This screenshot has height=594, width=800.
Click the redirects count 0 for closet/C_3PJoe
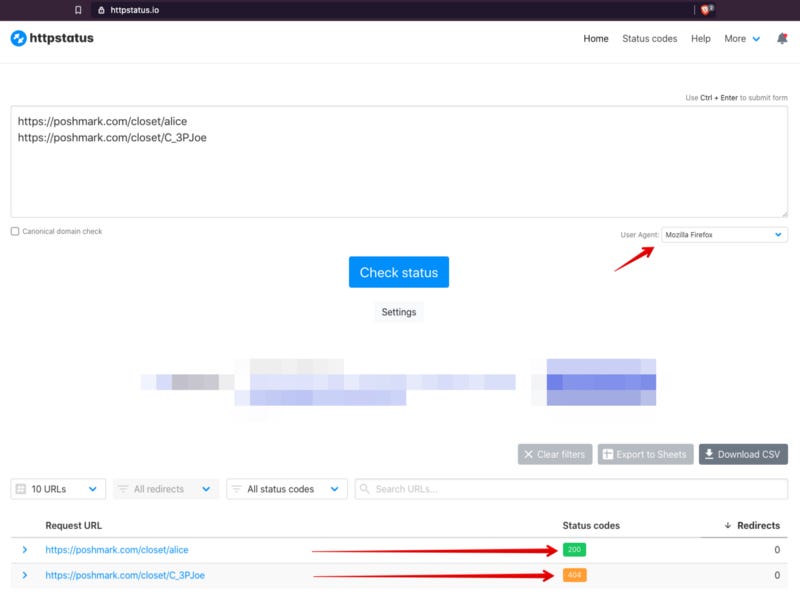click(x=777, y=575)
